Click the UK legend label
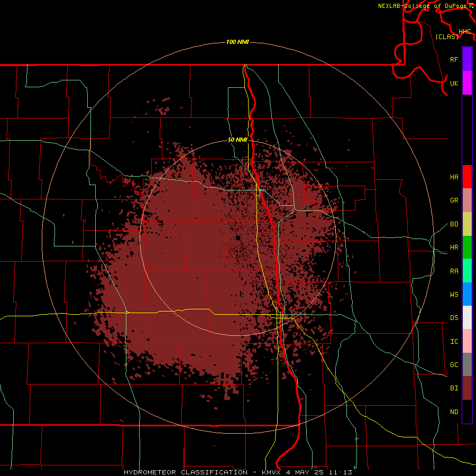The width and height of the screenshot is (476, 476). pos(454,83)
